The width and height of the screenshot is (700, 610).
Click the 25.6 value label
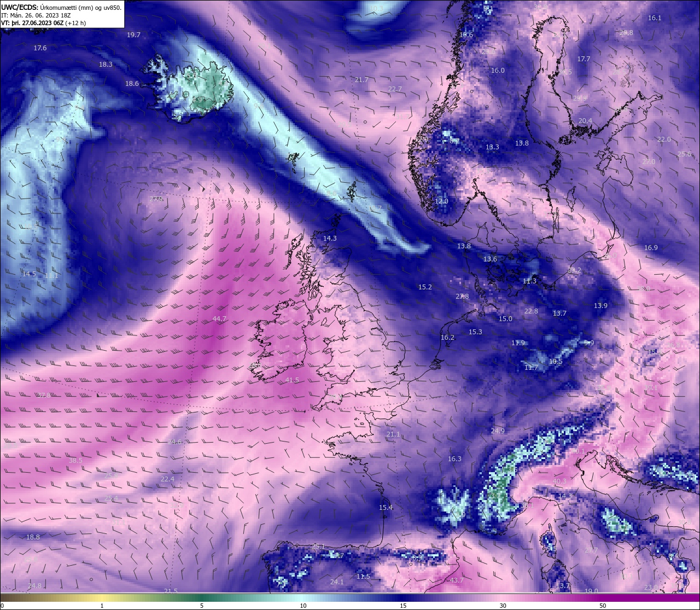[x=684, y=154]
